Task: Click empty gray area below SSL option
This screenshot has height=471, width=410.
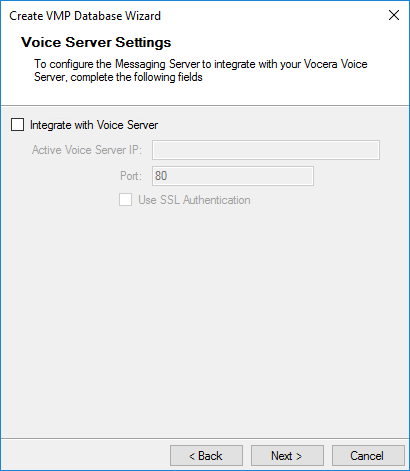Action: tap(205, 317)
